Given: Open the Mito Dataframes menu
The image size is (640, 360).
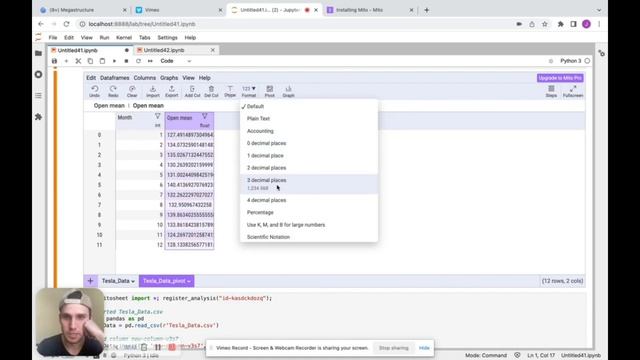Looking at the screenshot, I should 114,78.
